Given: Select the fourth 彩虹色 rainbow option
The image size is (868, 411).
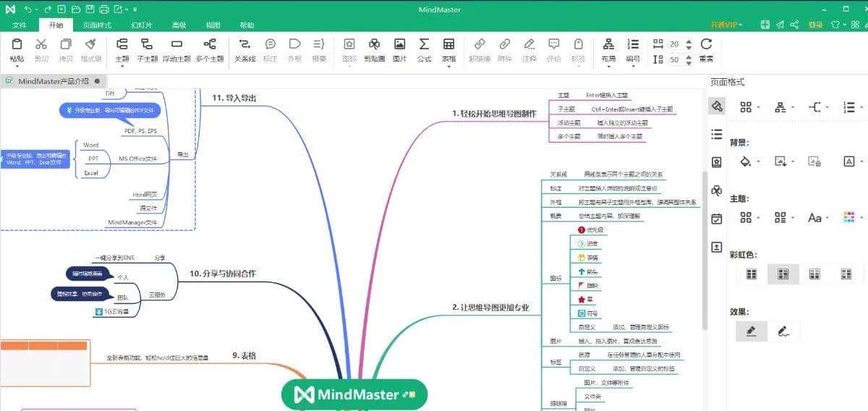Looking at the screenshot, I should click(x=847, y=274).
